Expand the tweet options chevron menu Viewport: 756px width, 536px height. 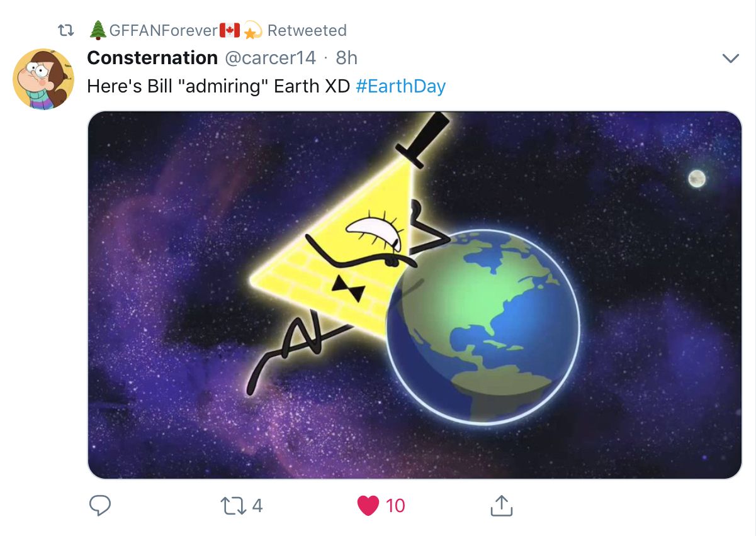[x=730, y=59]
